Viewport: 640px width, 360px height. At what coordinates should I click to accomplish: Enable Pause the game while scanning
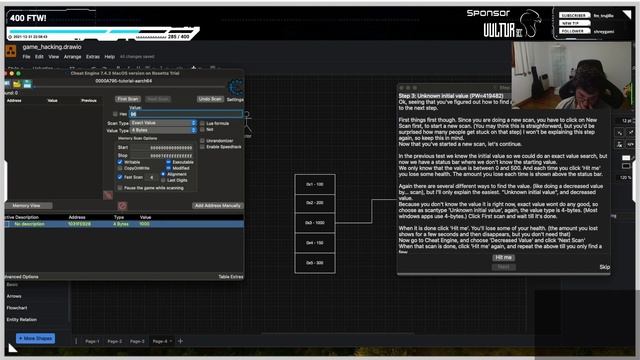click(120, 188)
